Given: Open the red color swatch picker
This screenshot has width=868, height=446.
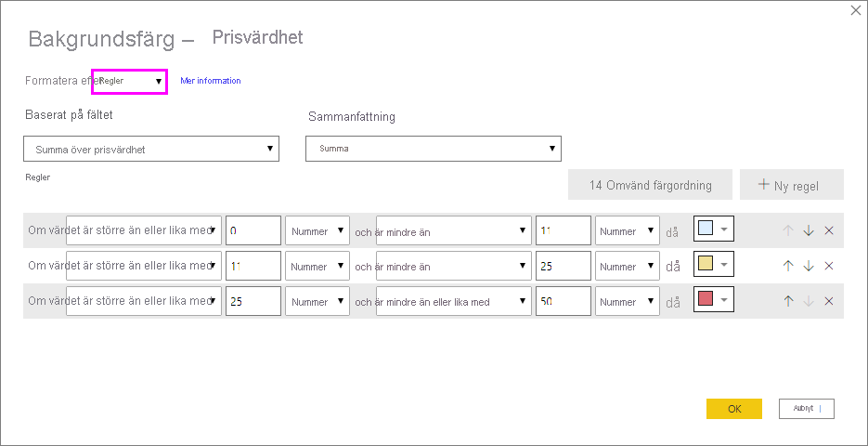Looking at the screenshot, I should (713, 301).
